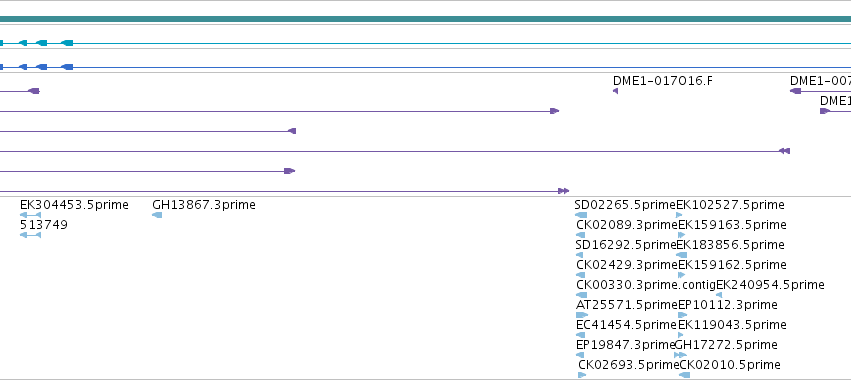Click the arrow glyph under GH13867.3prime
The image size is (851, 380).
pyautogui.click(x=157, y=215)
